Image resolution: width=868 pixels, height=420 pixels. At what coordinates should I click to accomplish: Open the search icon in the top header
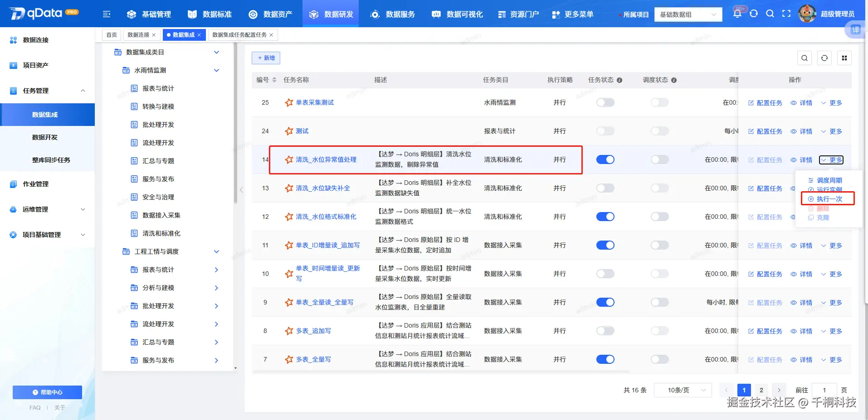coord(770,14)
